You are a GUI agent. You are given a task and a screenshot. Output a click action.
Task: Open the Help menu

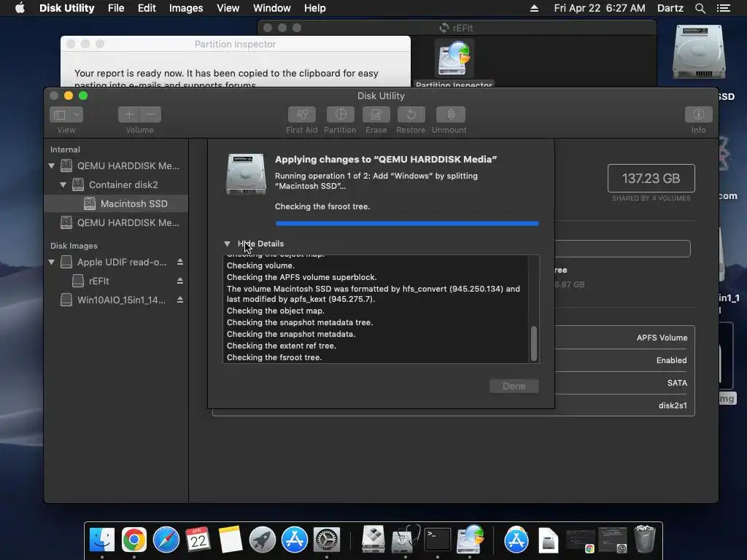(315, 8)
